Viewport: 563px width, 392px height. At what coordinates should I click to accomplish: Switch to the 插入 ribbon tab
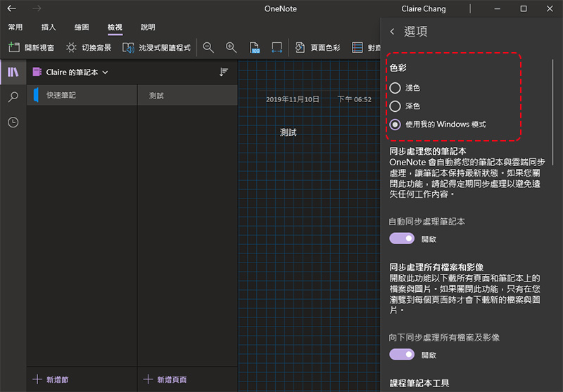49,27
